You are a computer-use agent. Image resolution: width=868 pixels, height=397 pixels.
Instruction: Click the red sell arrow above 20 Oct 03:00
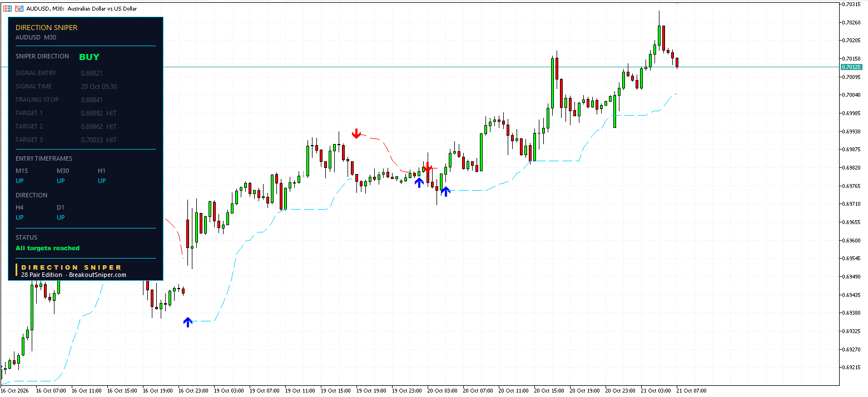tap(428, 167)
